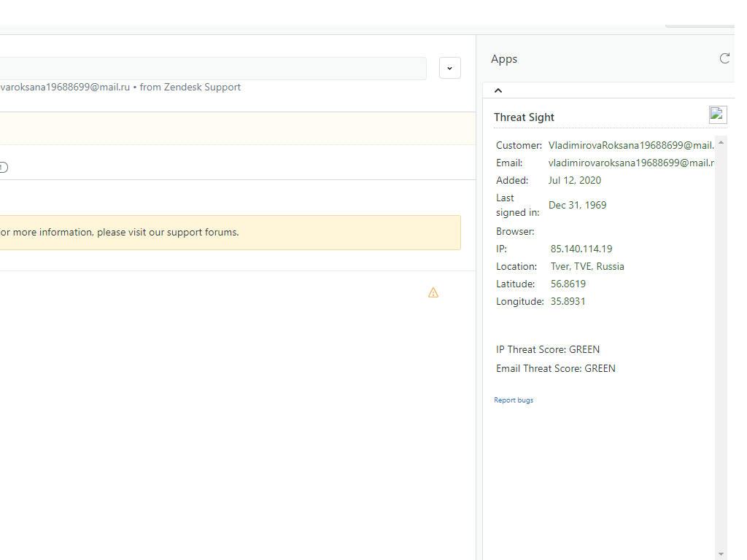Image resolution: width=747 pixels, height=560 pixels.
Task: Click the Threat Sight app logo icon
Action: (x=718, y=114)
